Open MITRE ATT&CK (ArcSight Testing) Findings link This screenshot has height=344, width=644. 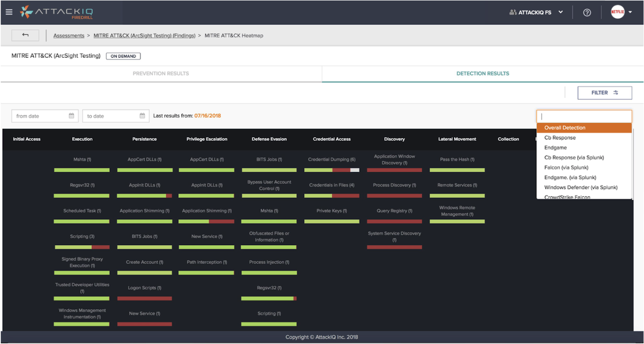pos(144,36)
